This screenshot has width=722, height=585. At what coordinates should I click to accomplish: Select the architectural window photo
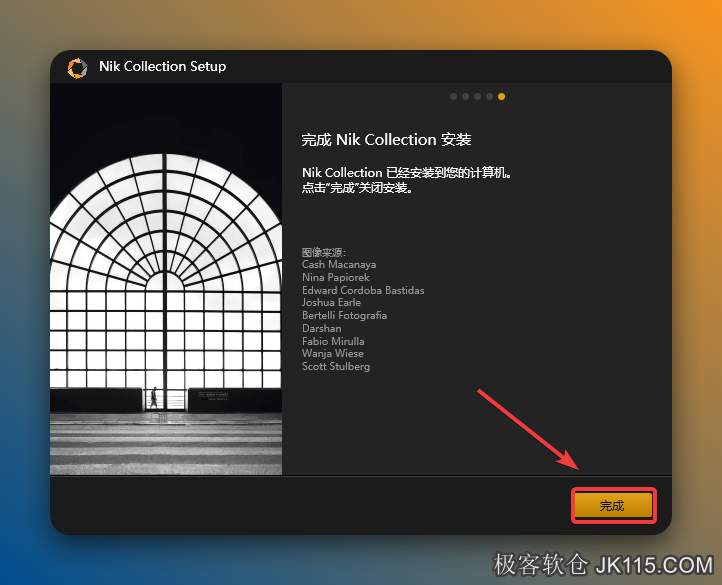(x=166, y=279)
